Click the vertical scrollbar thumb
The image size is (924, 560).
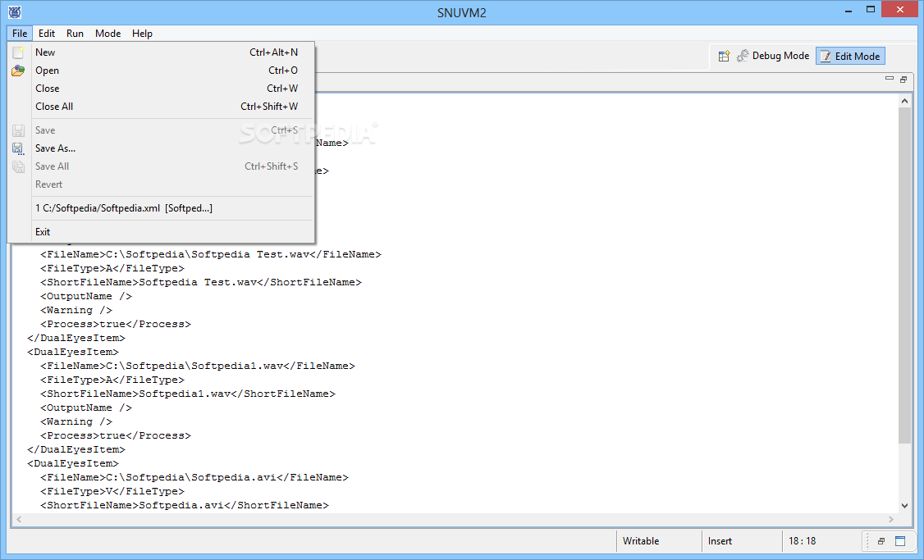tap(904, 275)
